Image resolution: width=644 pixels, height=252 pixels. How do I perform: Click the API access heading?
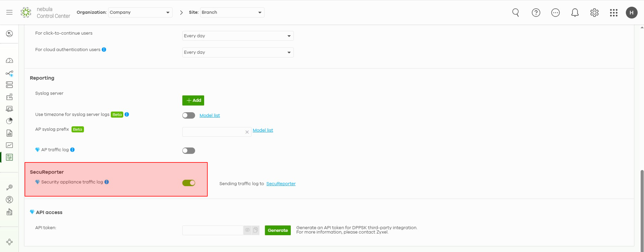click(49, 212)
